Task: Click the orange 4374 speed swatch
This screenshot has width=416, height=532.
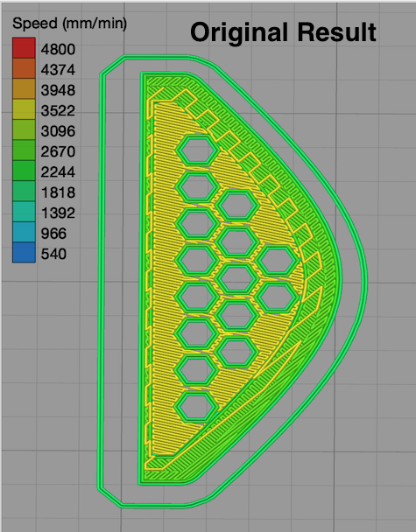Action: pyautogui.click(x=24, y=68)
